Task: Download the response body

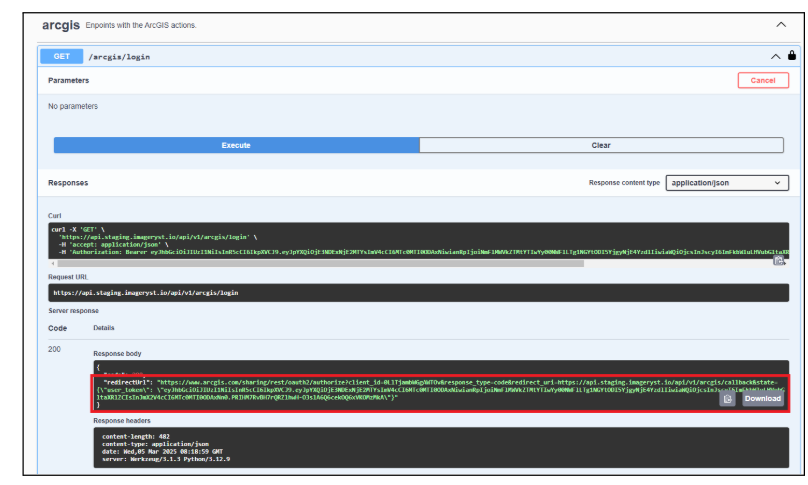Action: [x=763, y=399]
